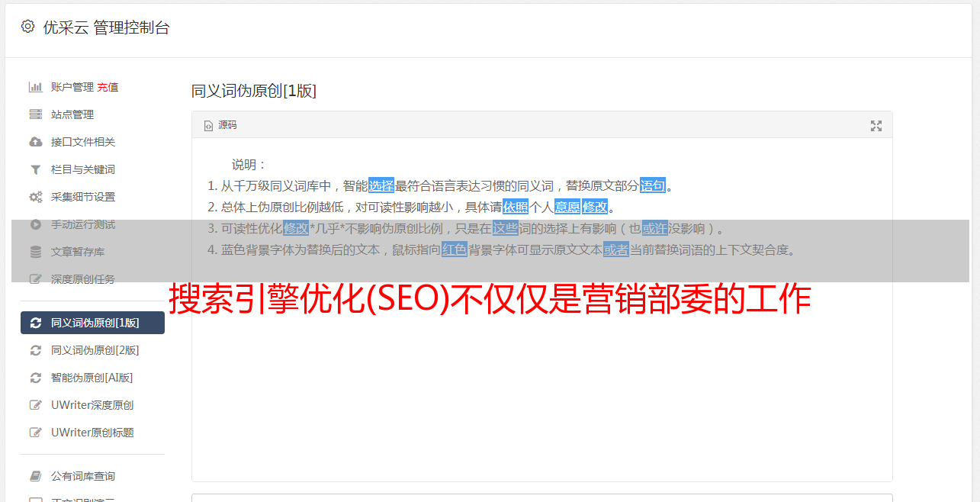Click the 接口文件相关 cloud upload icon
The height and width of the screenshot is (502, 980).
35,142
